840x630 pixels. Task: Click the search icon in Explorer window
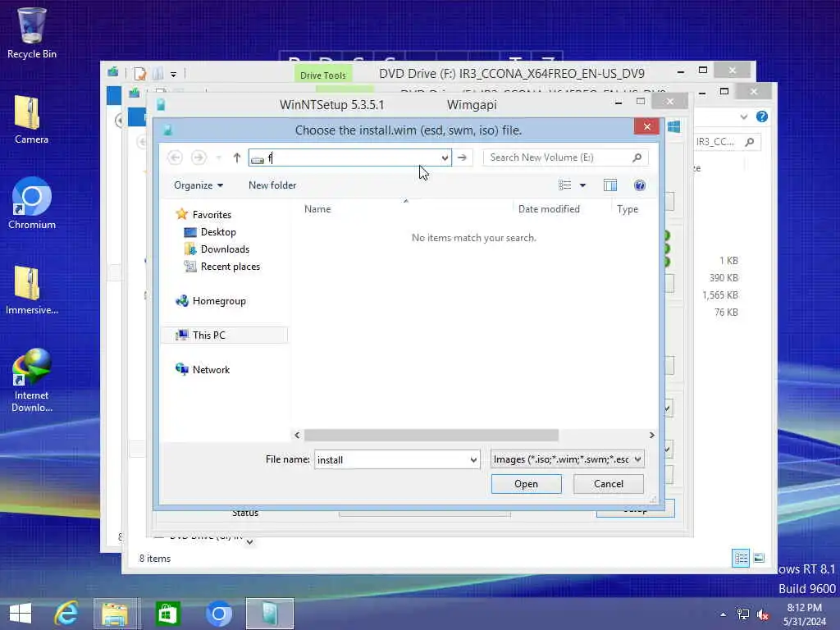pos(750,141)
